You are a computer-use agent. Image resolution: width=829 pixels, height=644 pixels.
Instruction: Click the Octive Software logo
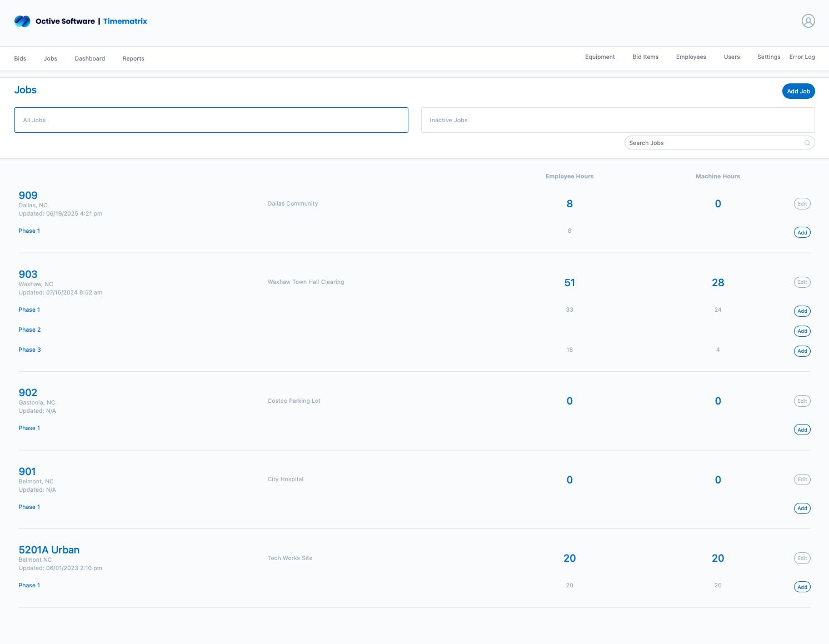tap(22, 21)
